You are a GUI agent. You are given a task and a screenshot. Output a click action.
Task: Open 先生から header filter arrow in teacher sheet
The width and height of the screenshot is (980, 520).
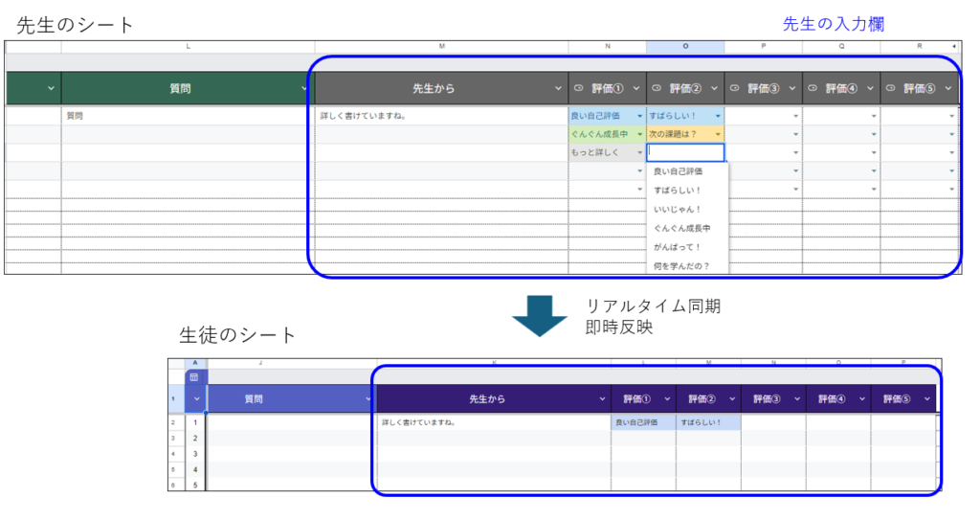click(x=559, y=89)
